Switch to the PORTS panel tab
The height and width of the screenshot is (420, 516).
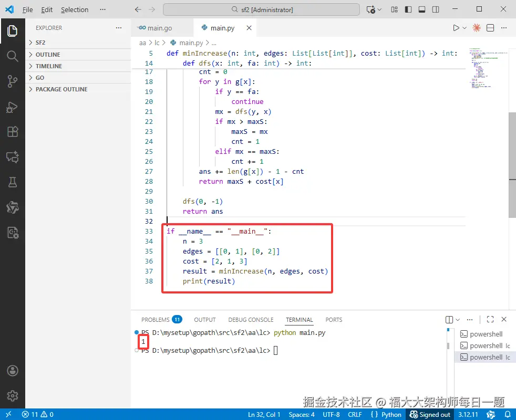(334, 320)
